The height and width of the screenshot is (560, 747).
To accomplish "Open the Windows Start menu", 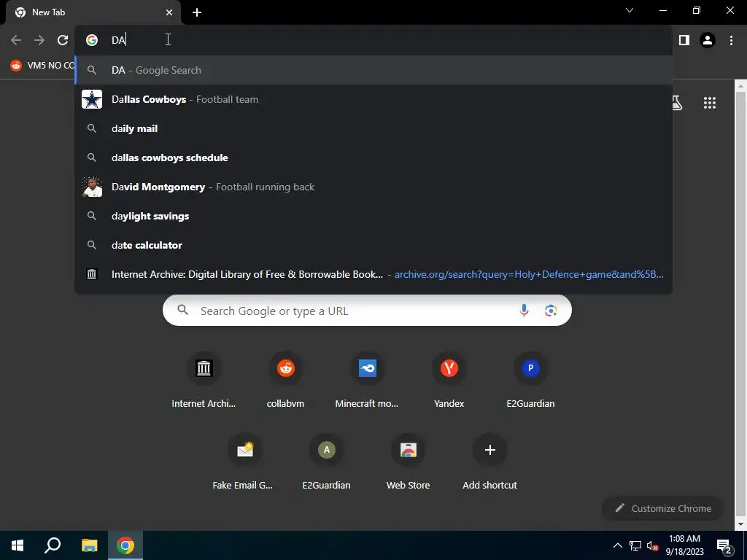I will tap(18, 545).
